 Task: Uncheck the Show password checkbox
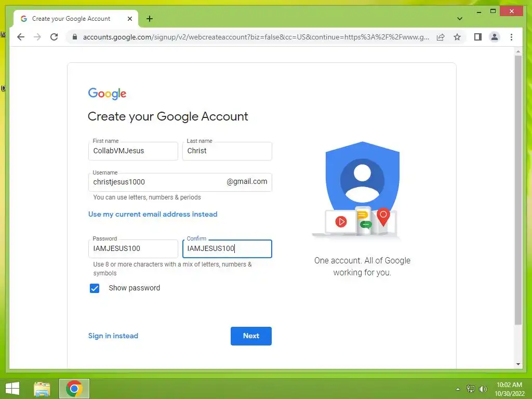(x=95, y=288)
